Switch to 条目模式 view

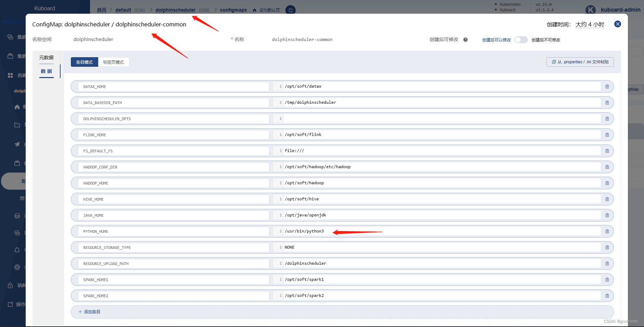[x=85, y=62]
